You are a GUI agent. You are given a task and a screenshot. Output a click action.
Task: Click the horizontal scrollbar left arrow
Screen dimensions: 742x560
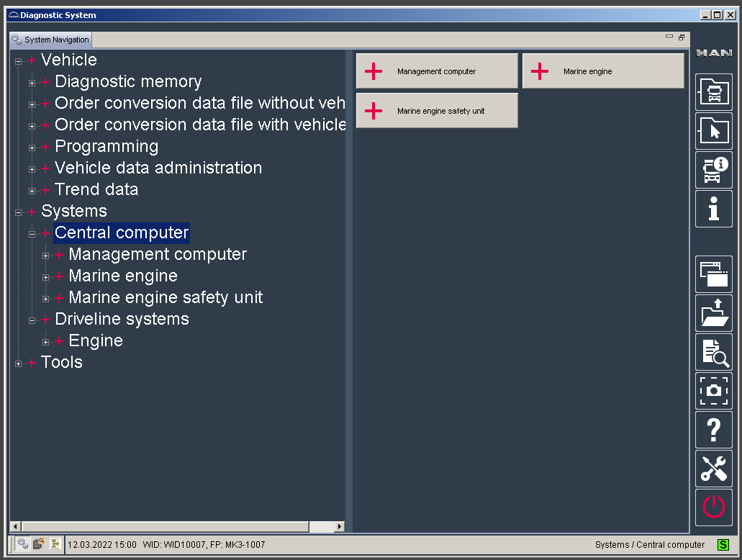(15, 526)
